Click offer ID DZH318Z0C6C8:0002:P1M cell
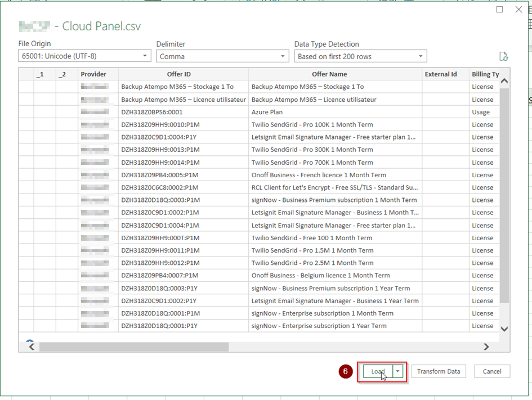This screenshot has width=532, height=400. [183, 187]
